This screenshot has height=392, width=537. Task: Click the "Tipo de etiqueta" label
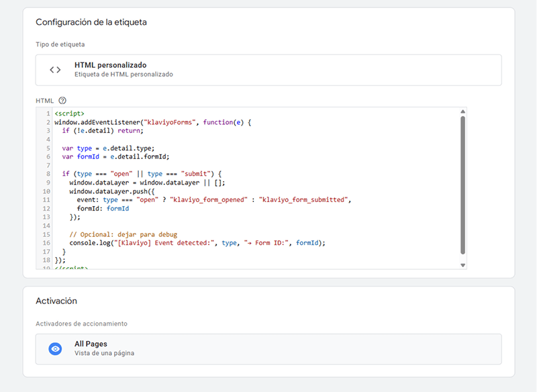[x=60, y=44]
